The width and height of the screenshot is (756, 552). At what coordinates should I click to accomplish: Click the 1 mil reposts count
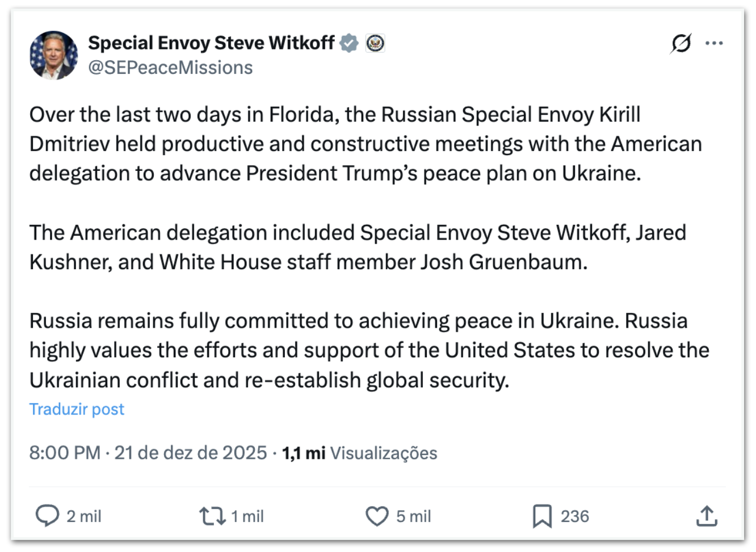click(247, 516)
